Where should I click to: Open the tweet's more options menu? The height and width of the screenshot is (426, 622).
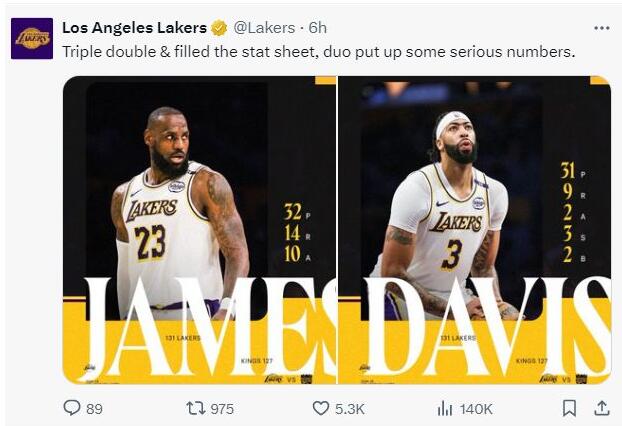[x=601, y=28]
